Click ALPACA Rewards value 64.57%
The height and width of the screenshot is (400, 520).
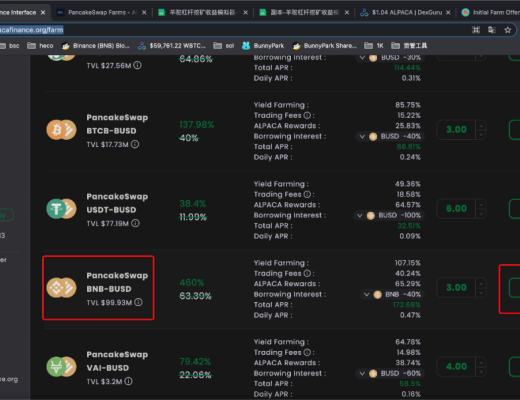coord(408,205)
